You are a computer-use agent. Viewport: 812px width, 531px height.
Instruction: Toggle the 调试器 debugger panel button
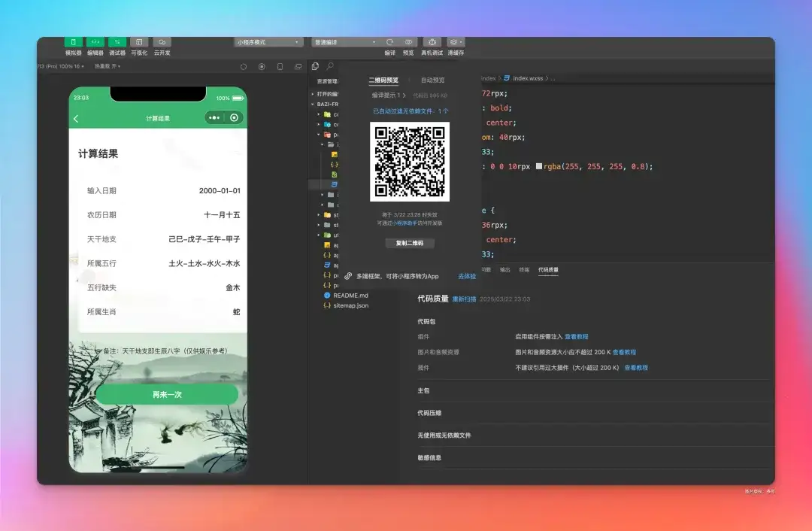coord(117,42)
